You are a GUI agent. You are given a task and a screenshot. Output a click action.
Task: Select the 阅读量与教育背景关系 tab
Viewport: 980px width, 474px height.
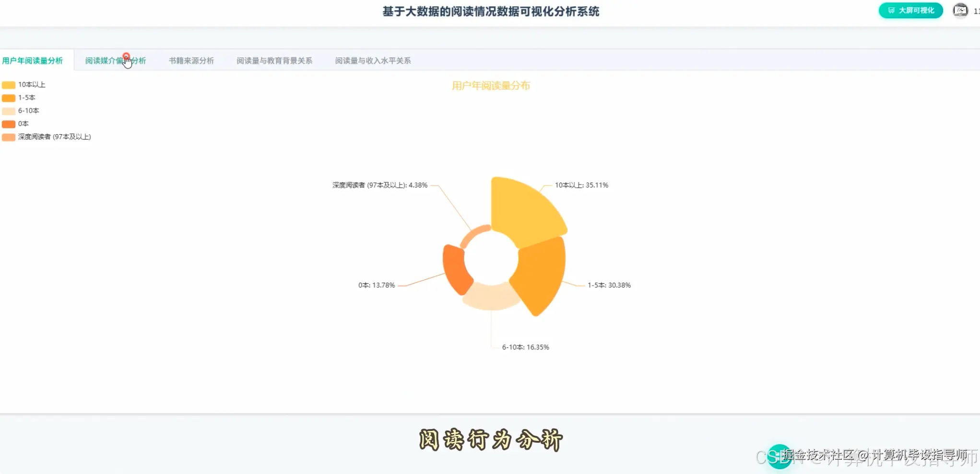coord(274,60)
